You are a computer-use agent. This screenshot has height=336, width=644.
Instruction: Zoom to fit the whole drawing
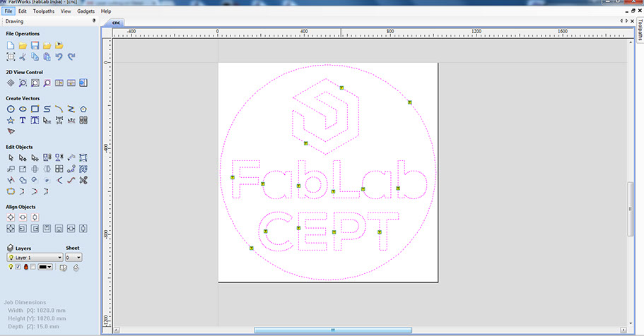pyautogui.click(x=35, y=83)
